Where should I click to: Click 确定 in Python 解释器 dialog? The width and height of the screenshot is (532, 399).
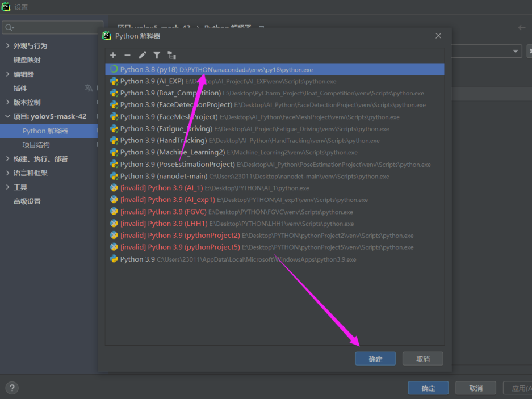(x=375, y=359)
